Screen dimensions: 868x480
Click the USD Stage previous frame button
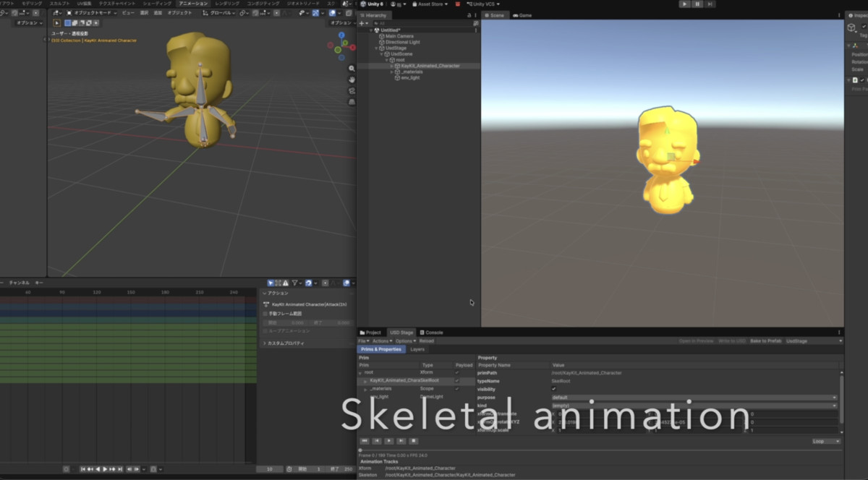pyautogui.click(x=377, y=441)
